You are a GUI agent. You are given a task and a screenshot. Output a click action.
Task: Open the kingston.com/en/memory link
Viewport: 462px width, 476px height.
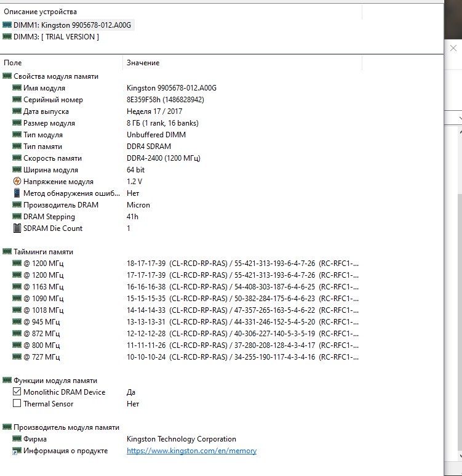pyautogui.click(x=192, y=451)
